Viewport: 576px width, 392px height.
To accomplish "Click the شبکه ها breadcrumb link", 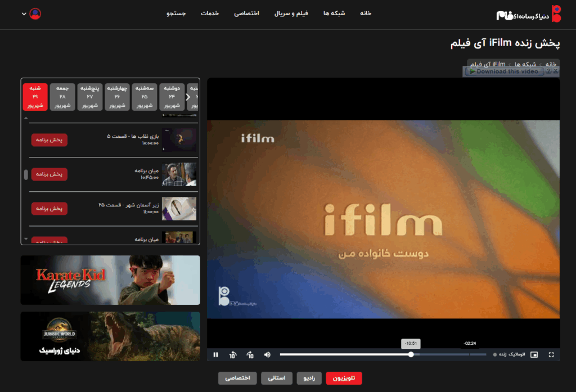I will (525, 64).
